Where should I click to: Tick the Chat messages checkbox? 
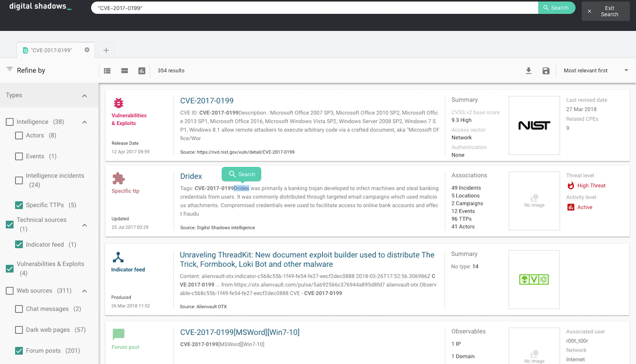[x=19, y=309]
